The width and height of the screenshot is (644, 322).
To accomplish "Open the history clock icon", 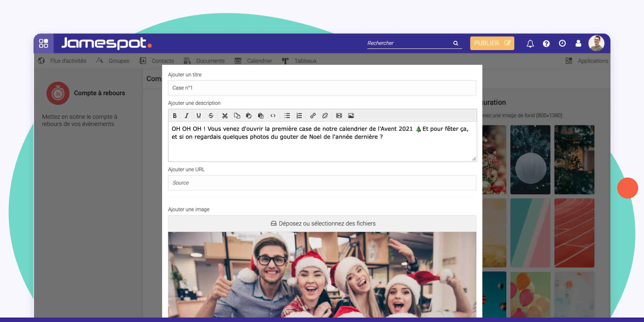I will pos(562,43).
